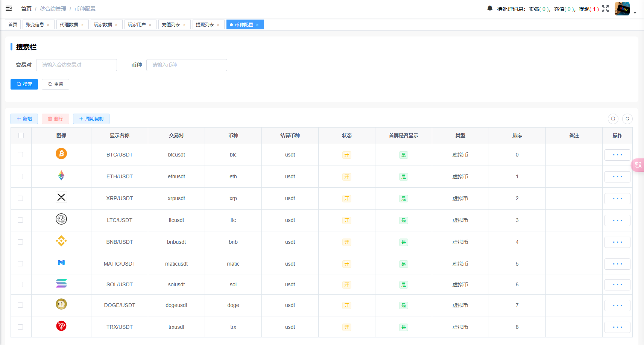
Task: Toggle fullscreen mode icon
Action: click(x=605, y=9)
